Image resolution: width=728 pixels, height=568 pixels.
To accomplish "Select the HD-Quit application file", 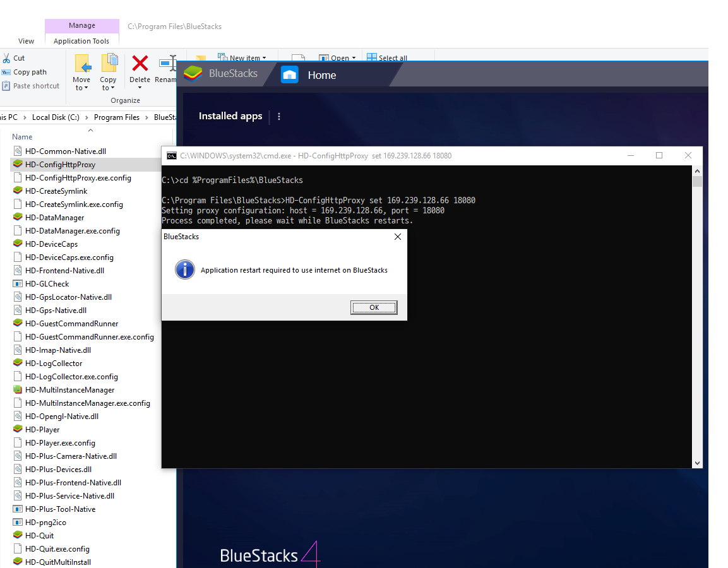I will 39,535.
